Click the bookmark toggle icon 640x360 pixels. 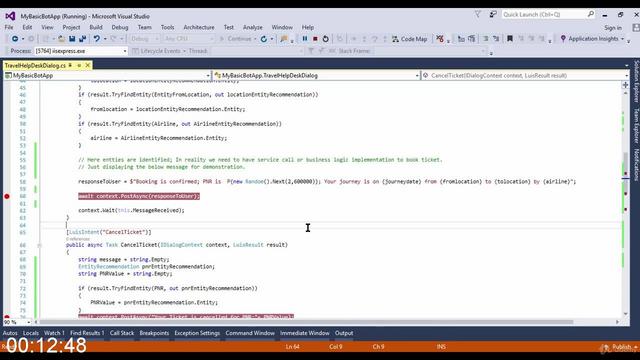coord(510,39)
